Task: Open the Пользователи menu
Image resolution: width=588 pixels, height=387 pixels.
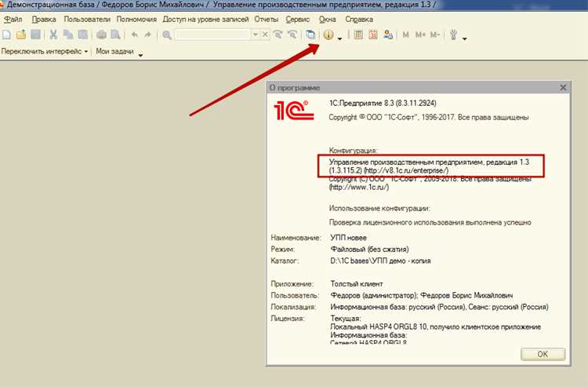Action: pyautogui.click(x=87, y=19)
